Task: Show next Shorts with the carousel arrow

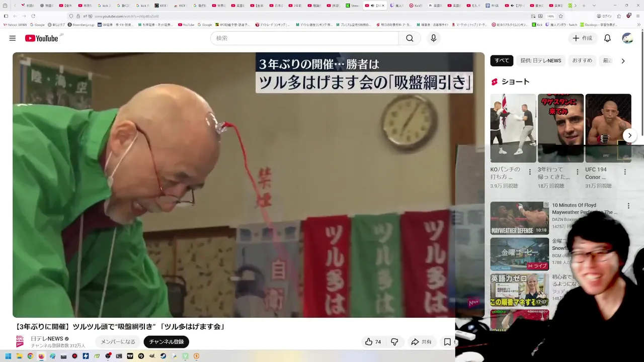Action: [629, 135]
